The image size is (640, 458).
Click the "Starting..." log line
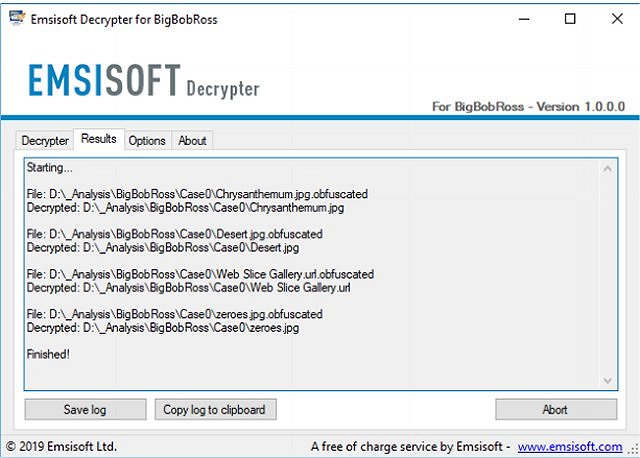point(50,167)
